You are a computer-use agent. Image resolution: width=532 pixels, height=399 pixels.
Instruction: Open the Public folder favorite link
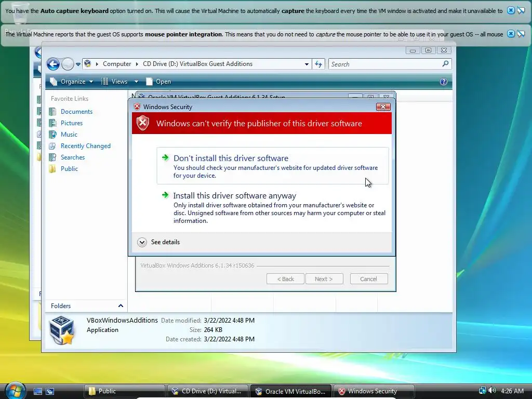(69, 169)
